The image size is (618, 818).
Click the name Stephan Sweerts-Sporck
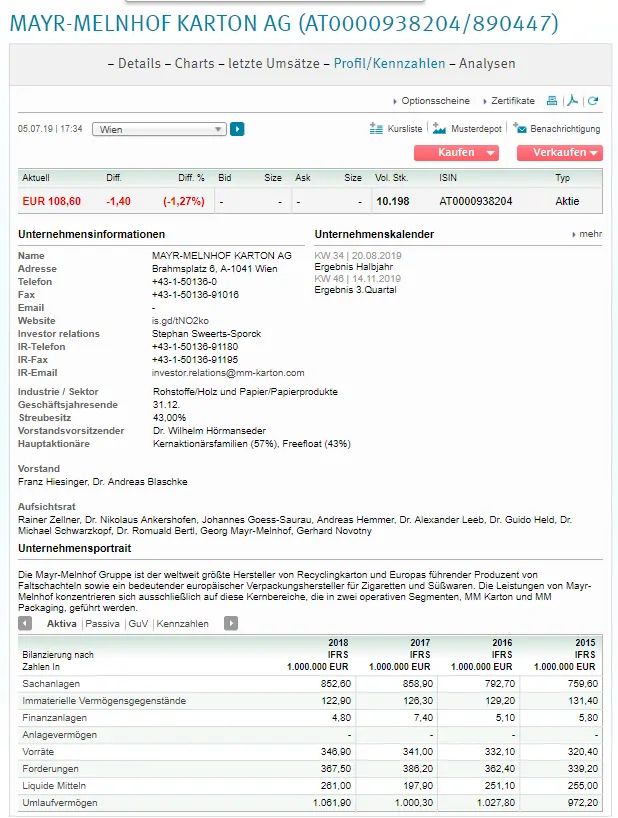pos(207,334)
